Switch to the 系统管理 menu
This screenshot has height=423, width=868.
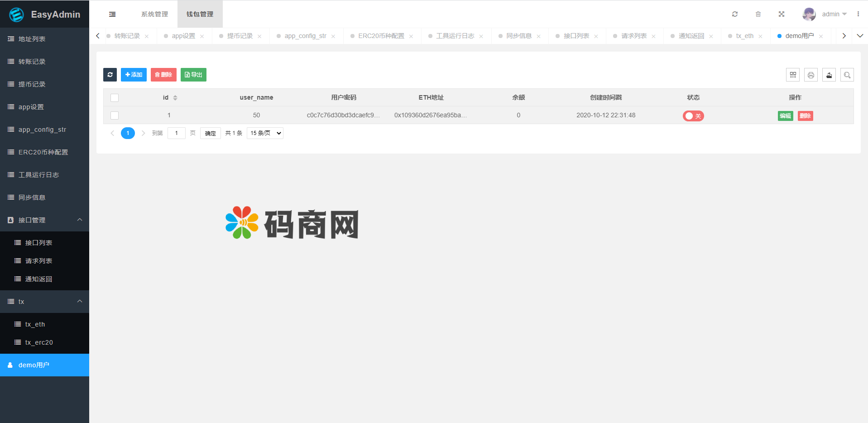154,14
